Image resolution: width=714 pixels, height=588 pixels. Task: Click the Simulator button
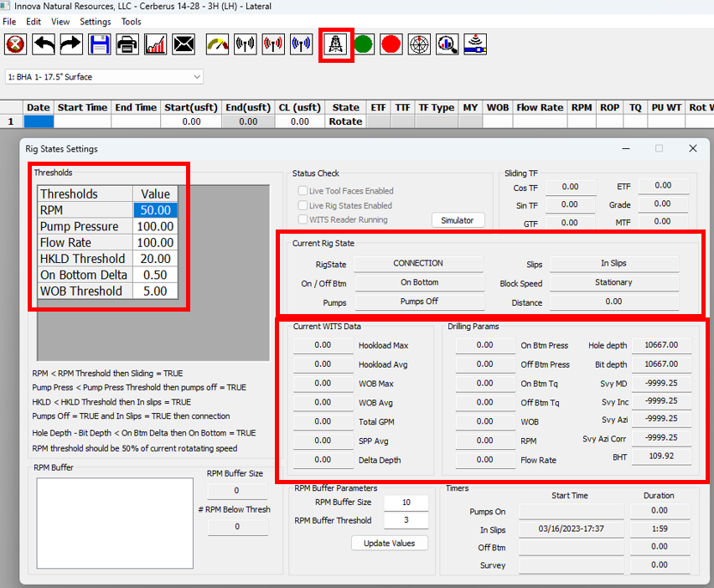(x=458, y=220)
